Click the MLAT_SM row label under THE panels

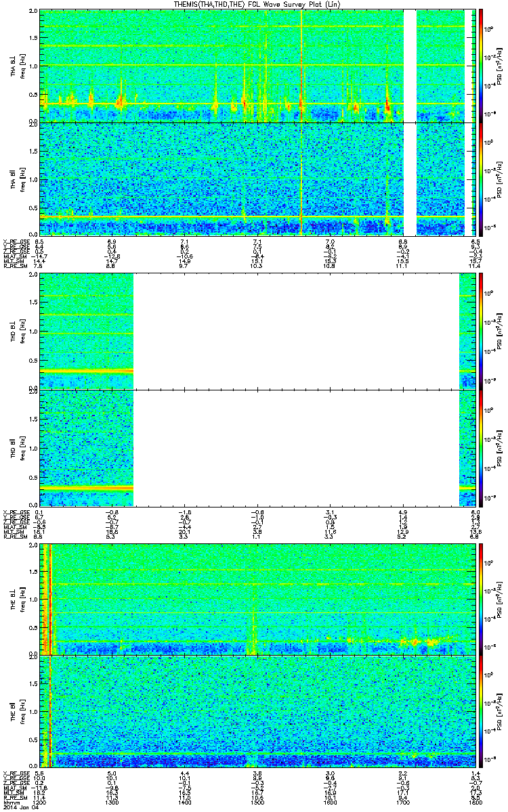point(14,788)
